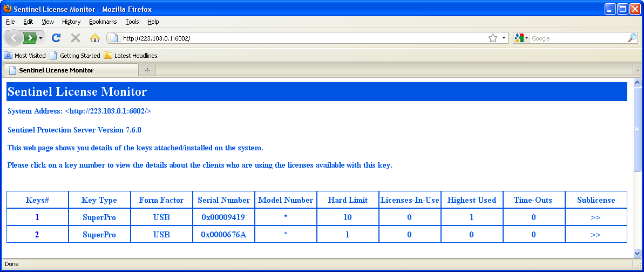Screen dimensions: 644x272
Task: Open the Edit menu
Action: [x=28, y=22]
